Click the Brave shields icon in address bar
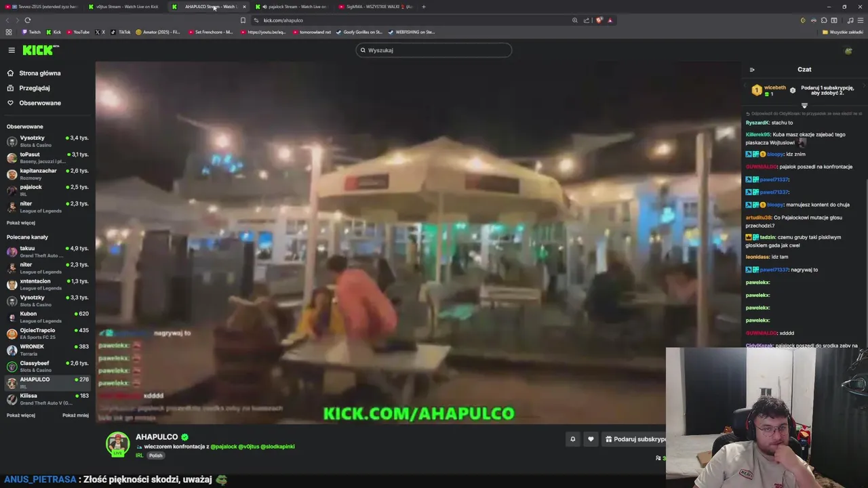The width and height of the screenshot is (868, 488). pyautogui.click(x=599, y=20)
